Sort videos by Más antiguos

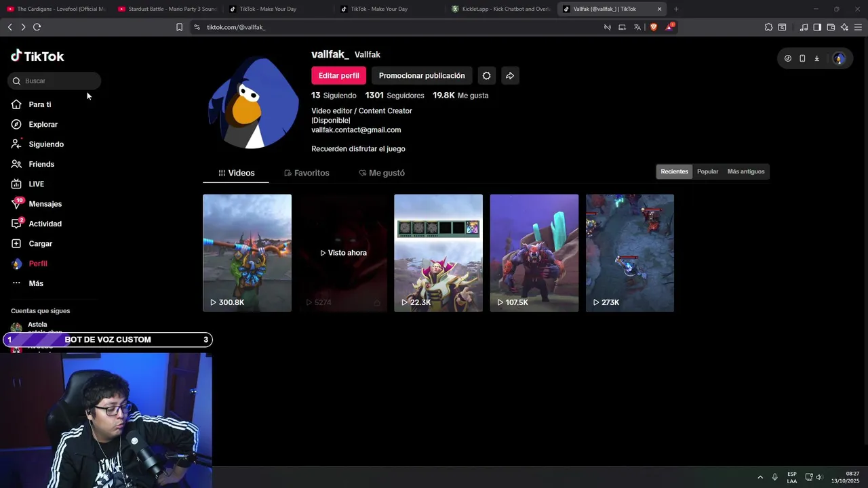[x=745, y=171]
